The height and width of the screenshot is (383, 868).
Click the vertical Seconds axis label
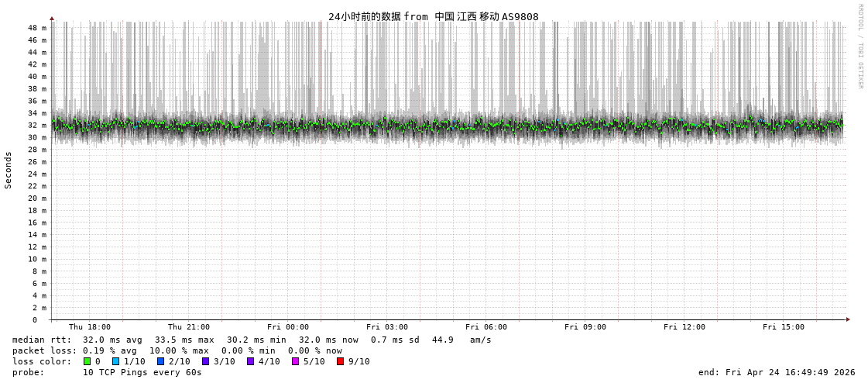pos(9,170)
